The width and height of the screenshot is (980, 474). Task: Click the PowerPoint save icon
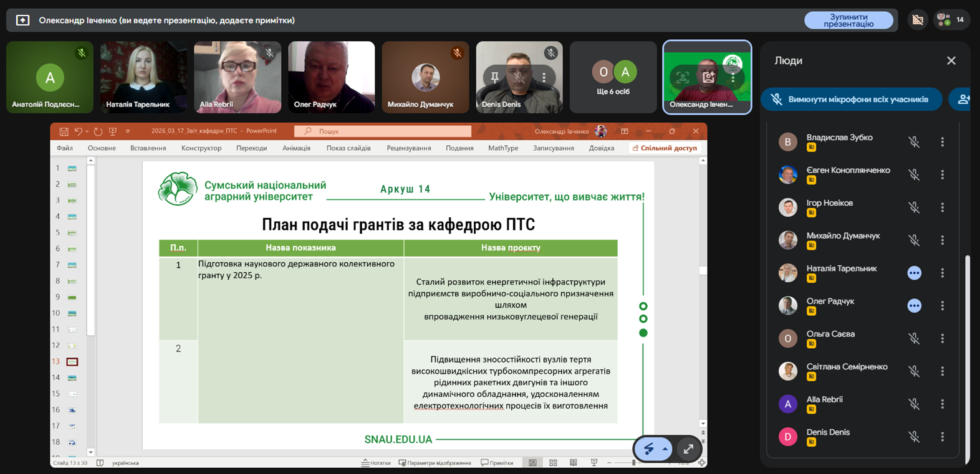pos(64,131)
